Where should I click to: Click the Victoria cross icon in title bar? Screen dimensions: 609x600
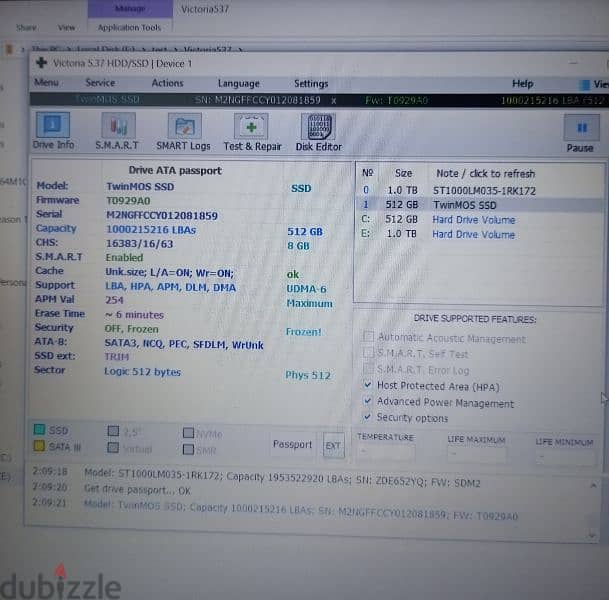pyautogui.click(x=42, y=63)
